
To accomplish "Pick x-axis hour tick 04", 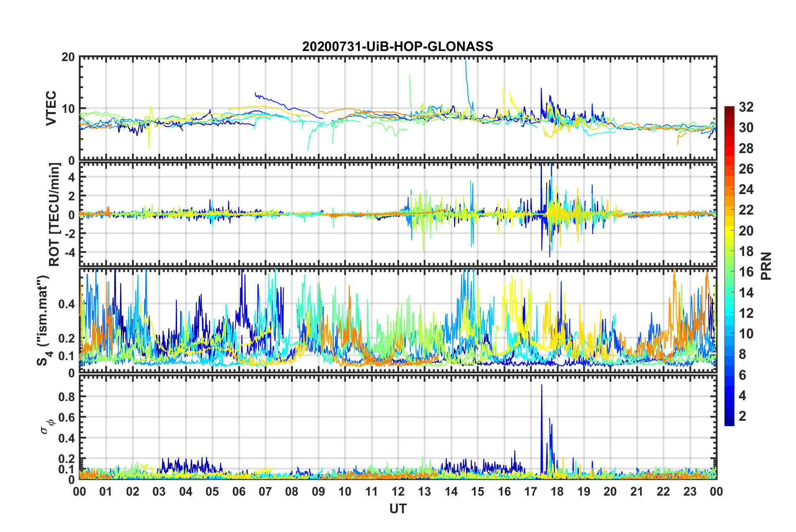I will point(186,491).
